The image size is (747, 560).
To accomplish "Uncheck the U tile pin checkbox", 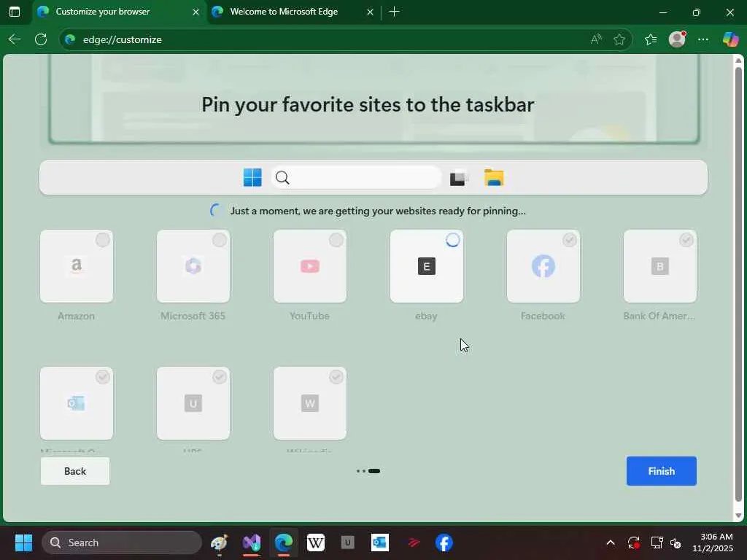I will coord(219,377).
